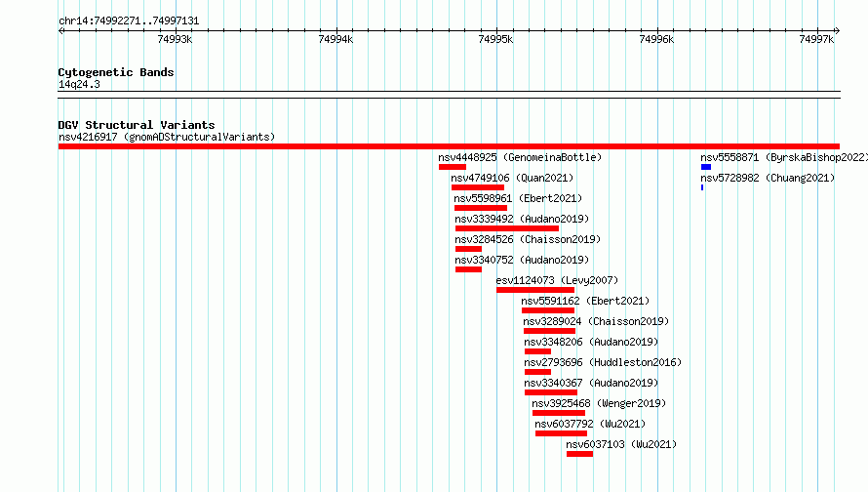868x492 pixels.
Task: Open nsv5591162 (Ebert2021) variant label
Action: (x=585, y=301)
